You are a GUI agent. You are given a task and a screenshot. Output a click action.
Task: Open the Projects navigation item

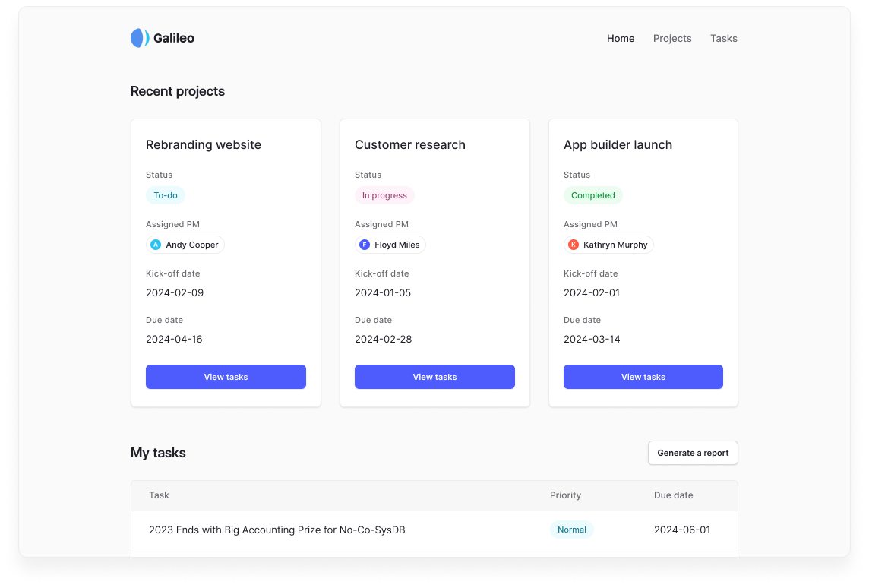click(672, 38)
